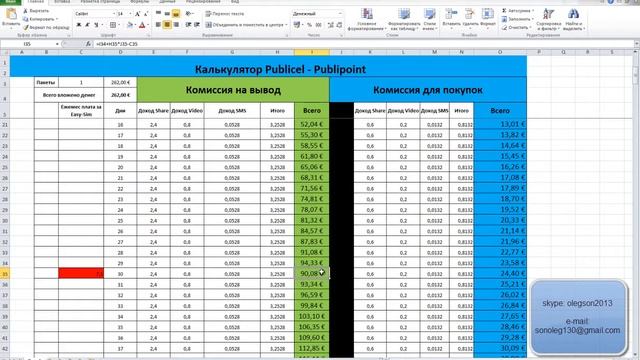Enable wrap text (Перенос текста)
The image size is (640, 360).
coord(225,13)
